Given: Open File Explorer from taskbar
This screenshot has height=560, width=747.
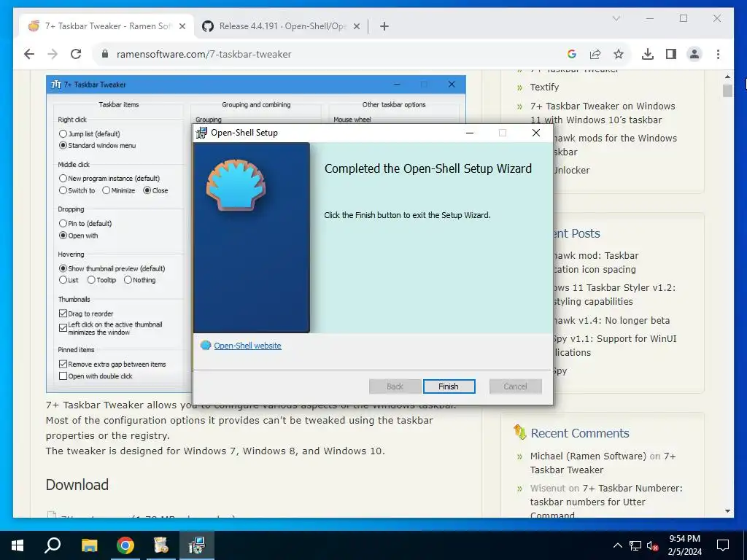Looking at the screenshot, I should pos(89,545).
